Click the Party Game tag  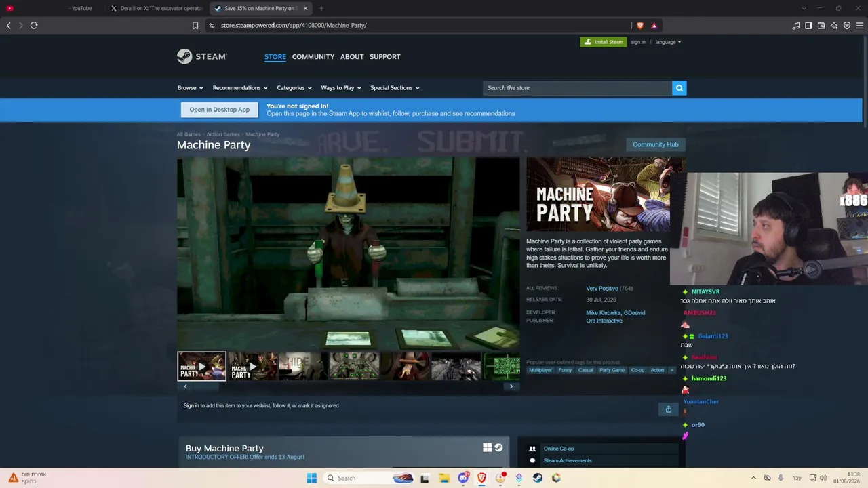pyautogui.click(x=612, y=370)
